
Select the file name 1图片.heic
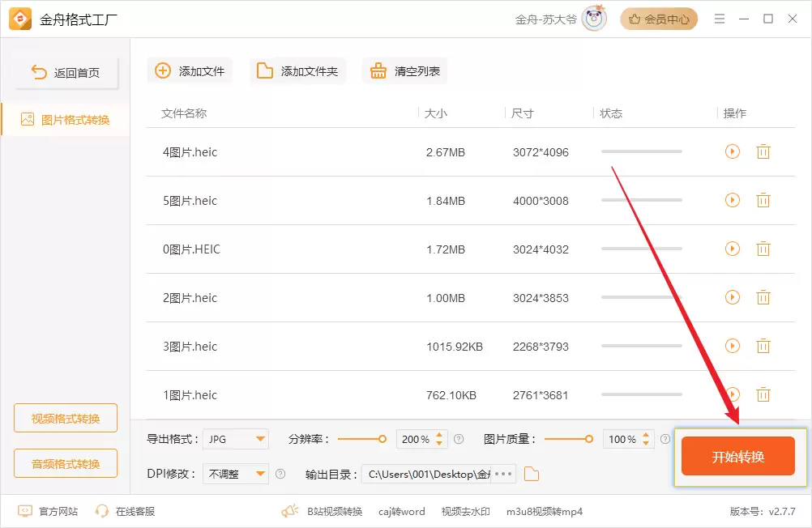coord(190,395)
